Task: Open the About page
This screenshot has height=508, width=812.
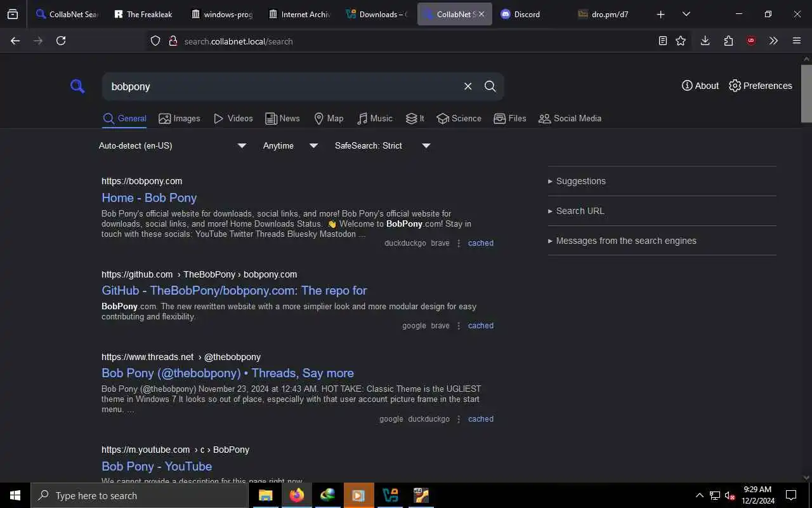Action: pos(700,86)
